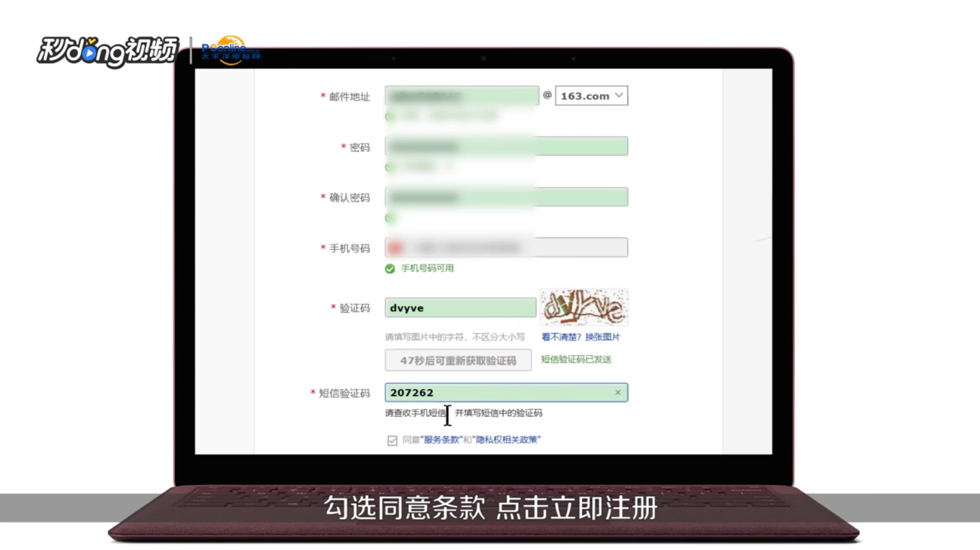Open the 服务条款 link
980x550 pixels.
(443, 440)
